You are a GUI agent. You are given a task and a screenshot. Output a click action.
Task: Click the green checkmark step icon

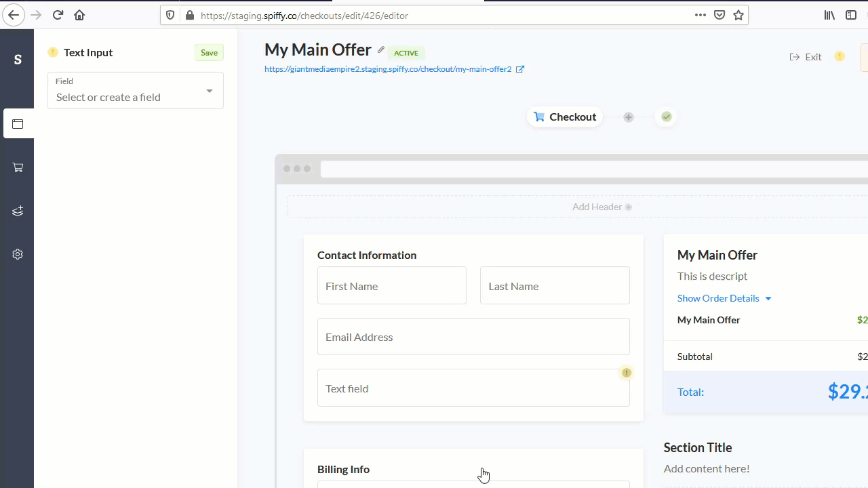click(x=667, y=117)
